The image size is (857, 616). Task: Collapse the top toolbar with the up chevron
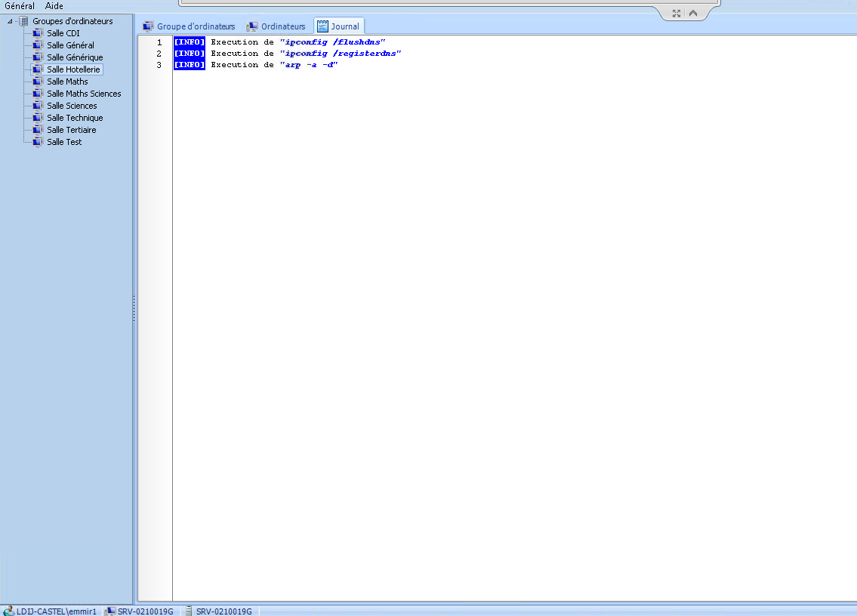point(693,13)
